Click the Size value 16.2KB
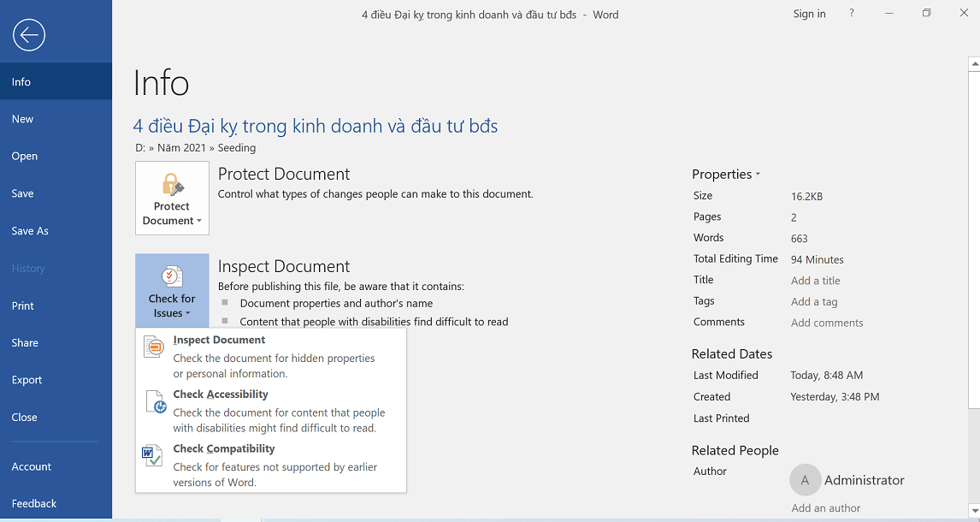The image size is (980, 522). [x=806, y=196]
